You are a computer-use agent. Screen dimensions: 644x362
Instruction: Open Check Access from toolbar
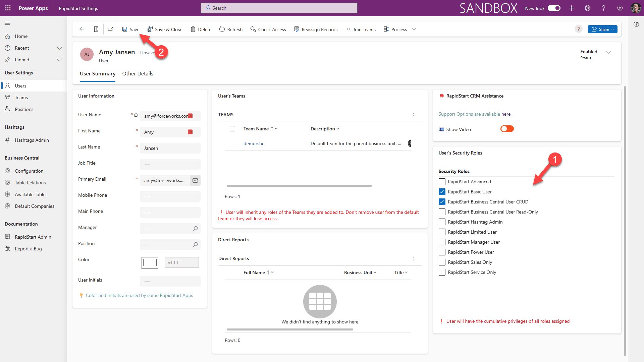268,29
